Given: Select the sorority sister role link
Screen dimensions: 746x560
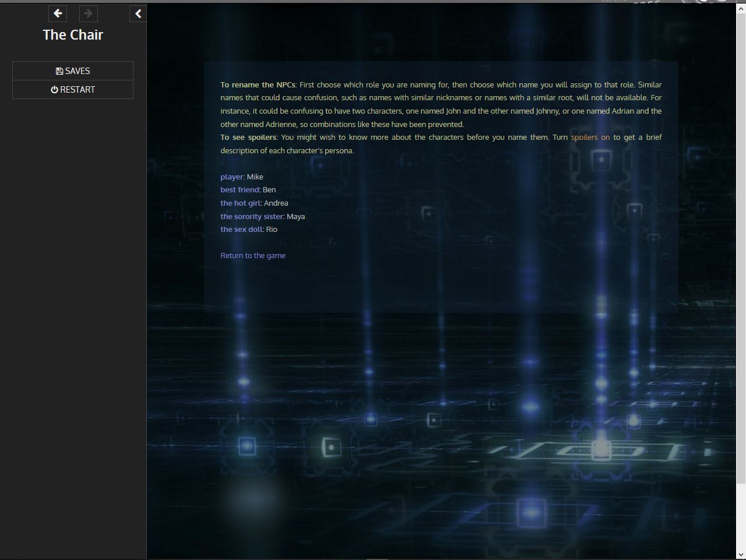Looking at the screenshot, I should pyautogui.click(x=252, y=216).
